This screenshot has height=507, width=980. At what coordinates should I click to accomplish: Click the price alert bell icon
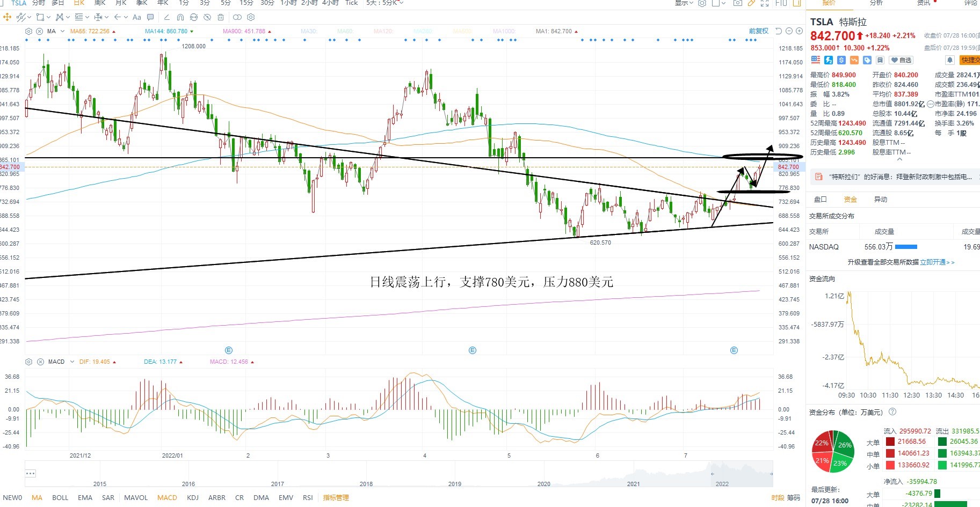click(x=950, y=60)
